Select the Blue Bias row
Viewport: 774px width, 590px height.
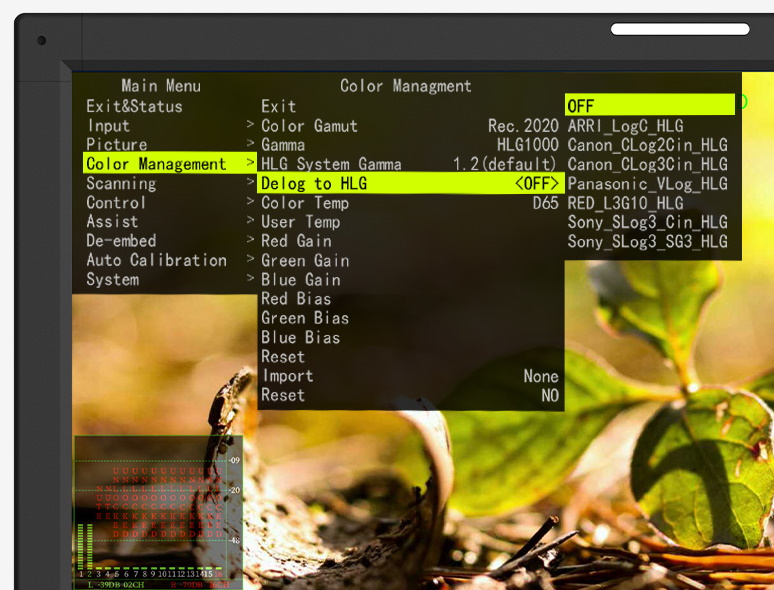point(410,338)
